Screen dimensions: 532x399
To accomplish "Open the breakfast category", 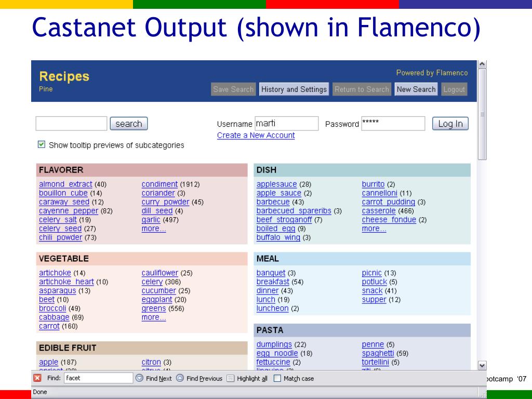I will (273, 282).
